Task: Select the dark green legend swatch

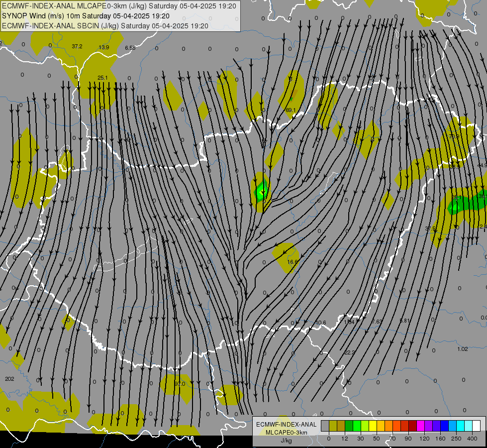Action: (349, 426)
